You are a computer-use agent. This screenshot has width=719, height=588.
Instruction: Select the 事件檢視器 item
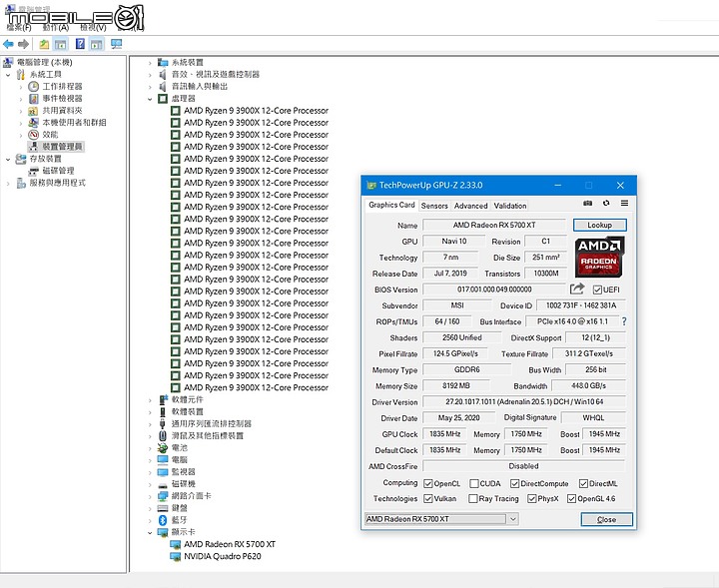click(62, 98)
